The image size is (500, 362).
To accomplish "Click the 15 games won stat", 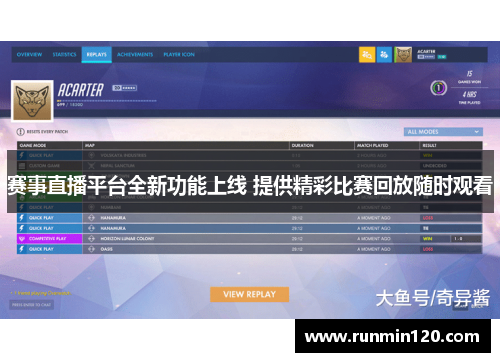I will tap(469, 77).
